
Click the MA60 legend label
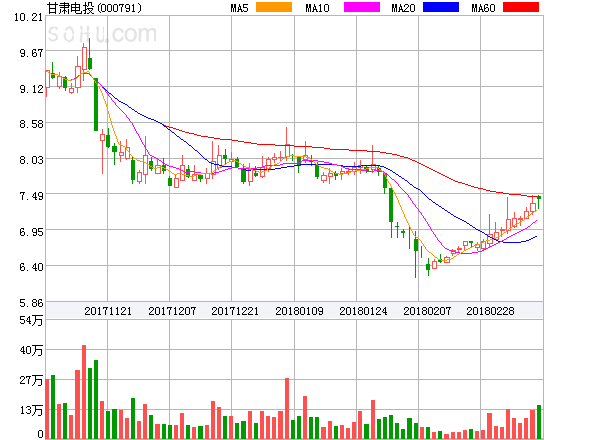(483, 8)
